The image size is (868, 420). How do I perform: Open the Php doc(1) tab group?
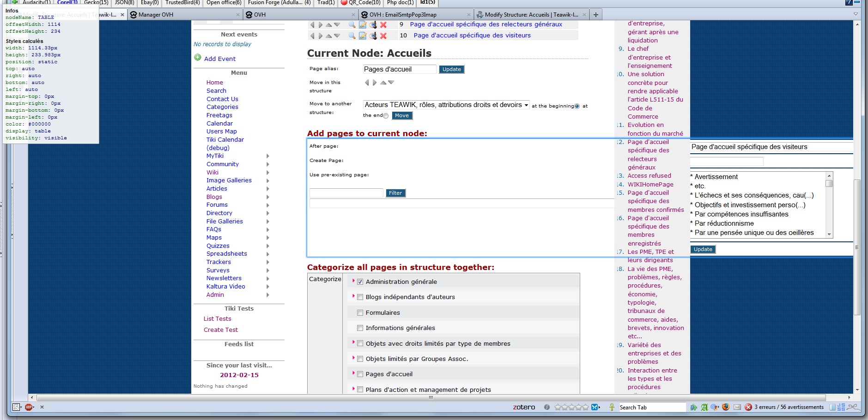click(400, 3)
